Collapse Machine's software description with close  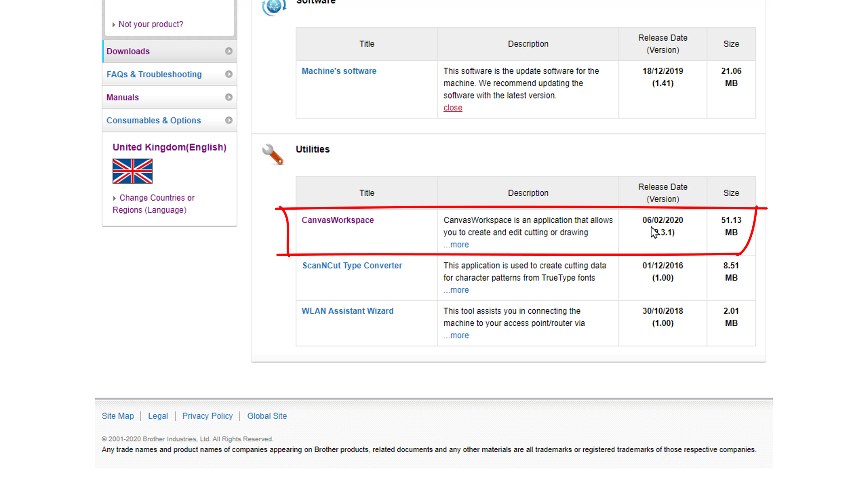pyautogui.click(x=453, y=108)
